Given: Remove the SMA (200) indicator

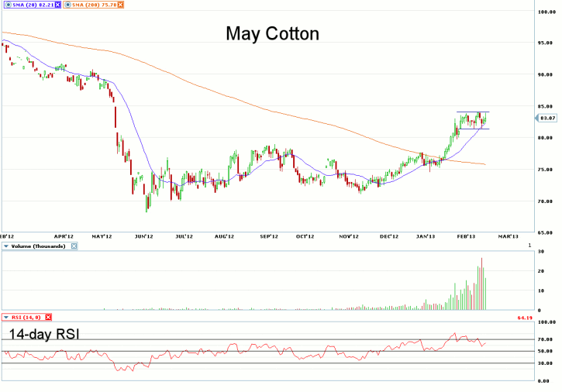Looking at the screenshot, I should tap(120, 5).
